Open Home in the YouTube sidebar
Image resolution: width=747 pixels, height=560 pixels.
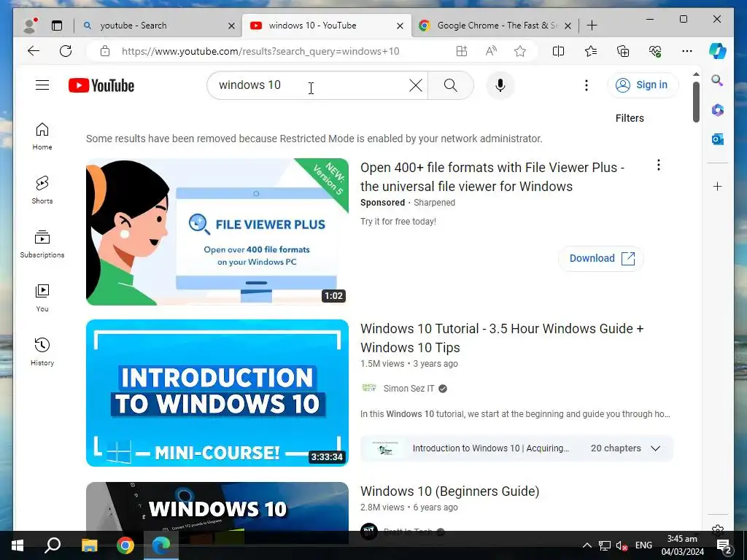42,136
